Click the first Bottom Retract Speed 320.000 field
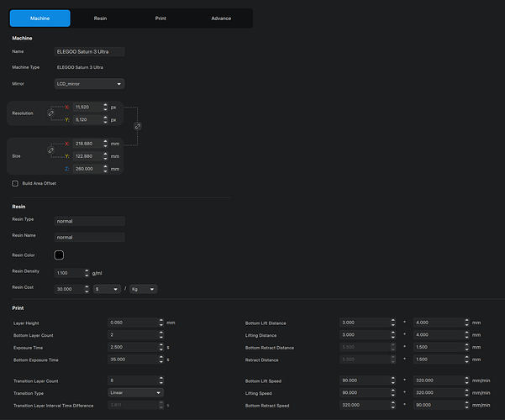The height and width of the screenshot is (420, 505). point(365,405)
